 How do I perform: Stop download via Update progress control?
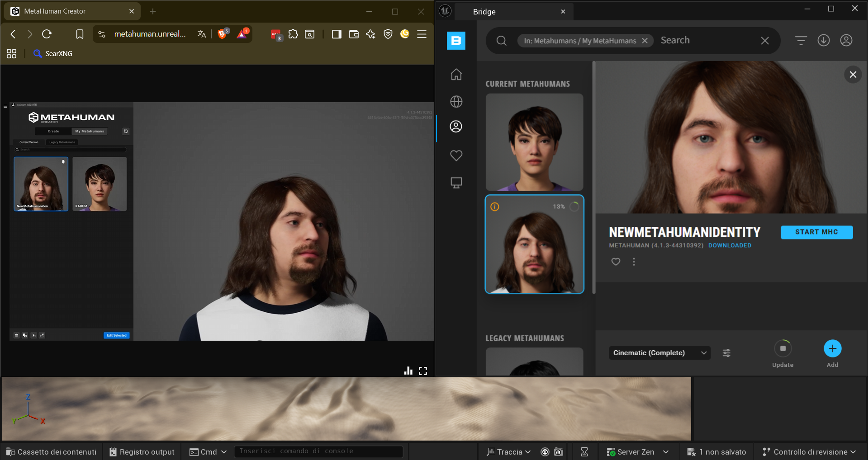783,349
